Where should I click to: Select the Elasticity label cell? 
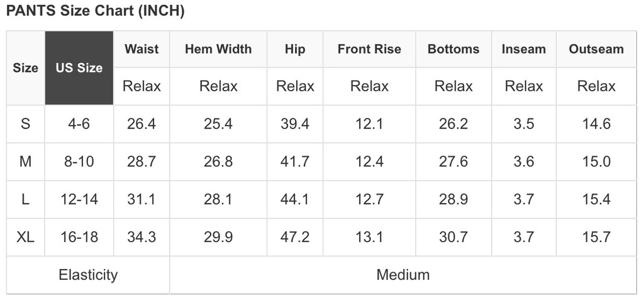[x=88, y=275]
